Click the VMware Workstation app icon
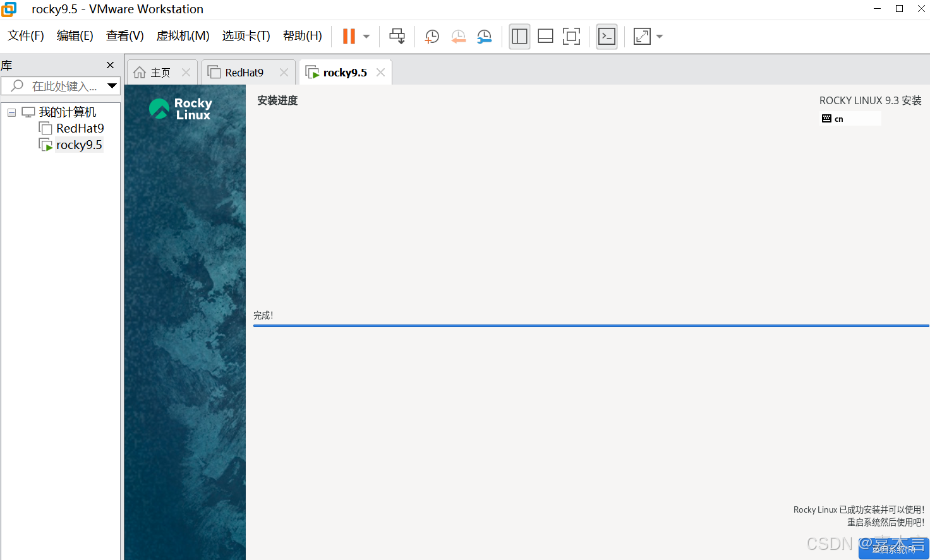The height and width of the screenshot is (560, 930). [x=9, y=9]
